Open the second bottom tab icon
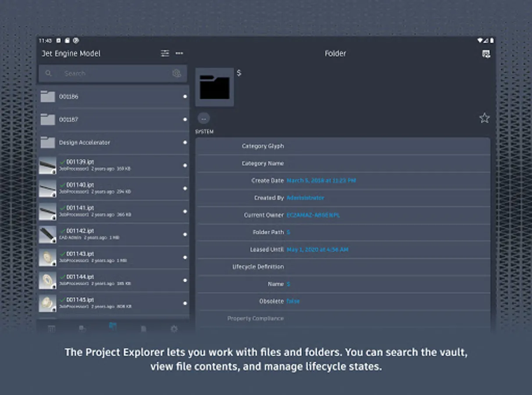This screenshot has width=532, height=395. [x=82, y=328]
